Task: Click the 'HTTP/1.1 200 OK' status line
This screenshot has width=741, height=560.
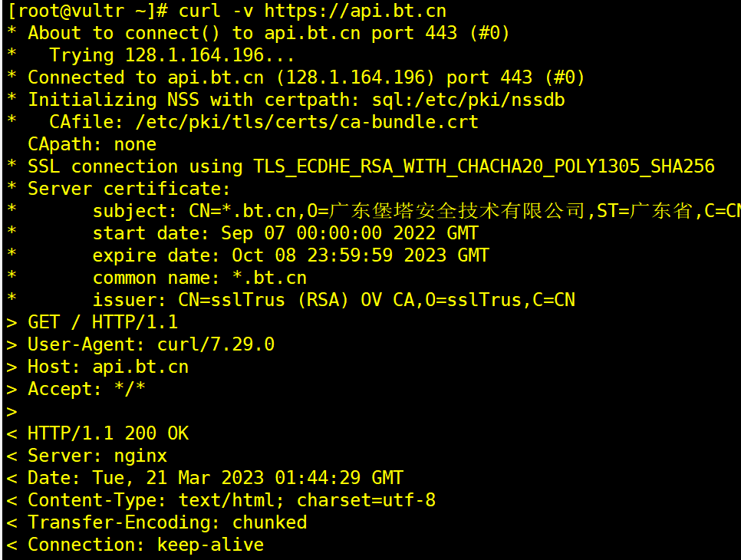Action: click(107, 433)
